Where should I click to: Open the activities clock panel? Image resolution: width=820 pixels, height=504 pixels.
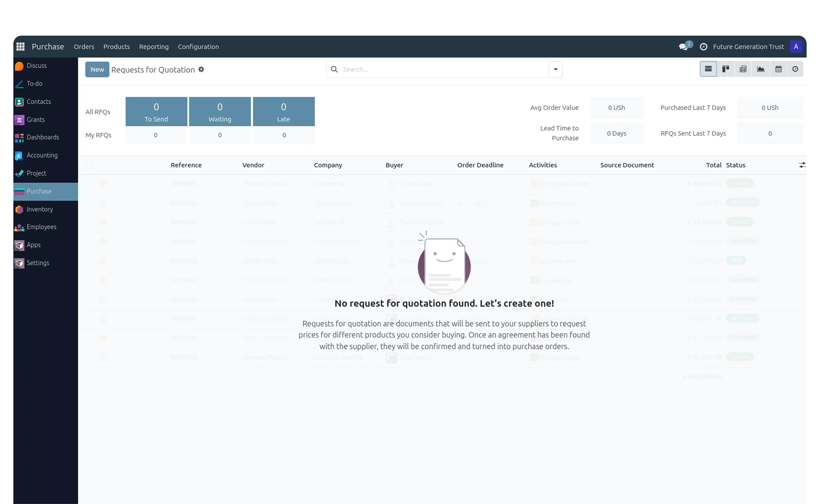point(703,47)
